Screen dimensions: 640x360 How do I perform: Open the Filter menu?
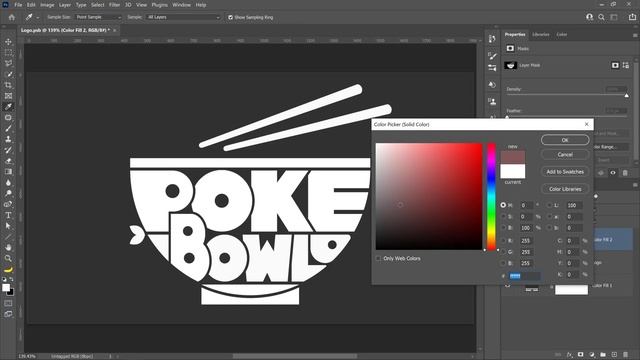coord(114,5)
